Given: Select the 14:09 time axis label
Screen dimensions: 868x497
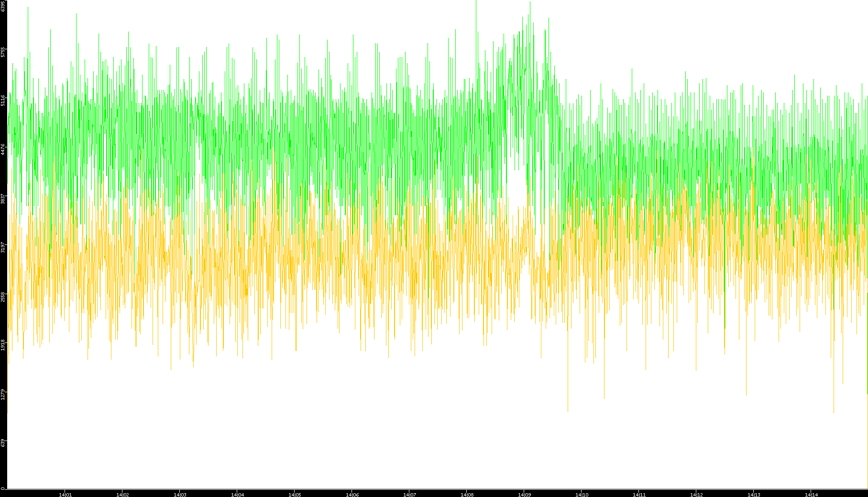Looking at the screenshot, I should (524, 495).
